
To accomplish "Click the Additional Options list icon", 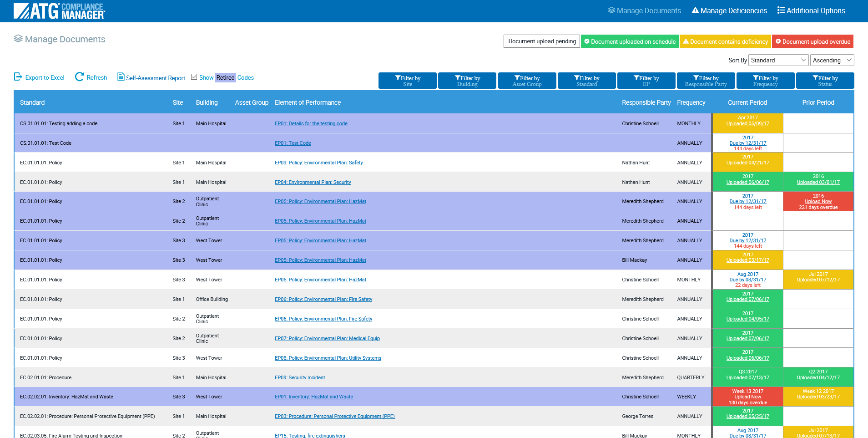I will pyautogui.click(x=781, y=10).
